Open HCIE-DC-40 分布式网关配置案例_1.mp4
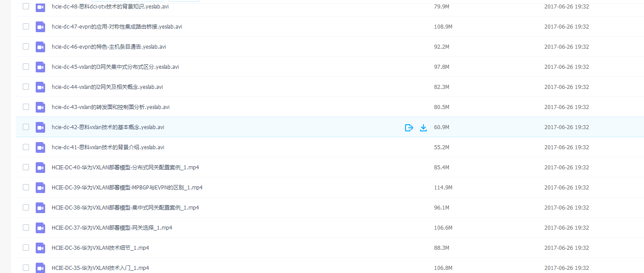 pyautogui.click(x=125, y=168)
